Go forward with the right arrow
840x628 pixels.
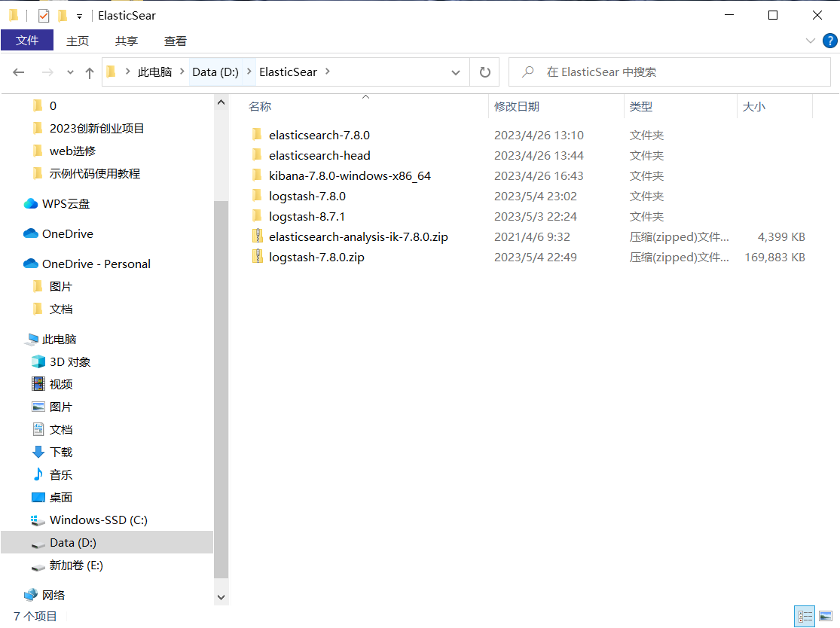[x=47, y=72]
